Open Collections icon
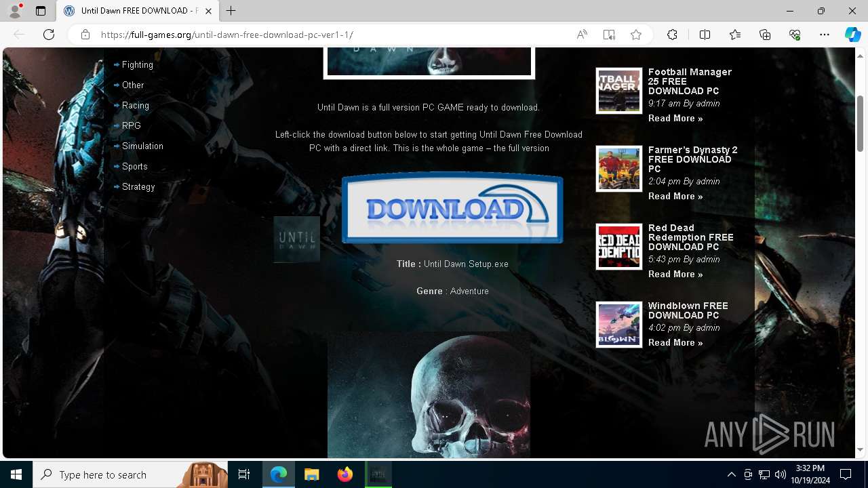 pos(765,35)
